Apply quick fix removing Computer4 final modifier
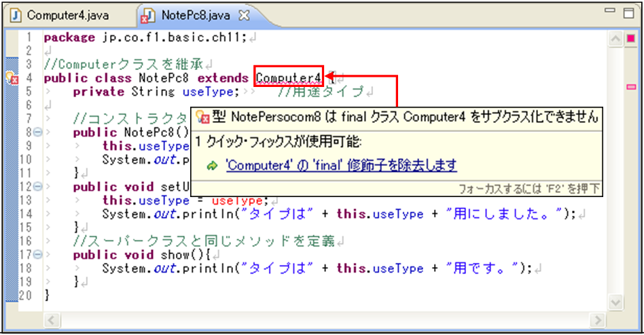Viewport: 644px width, 335px height. tap(340, 165)
